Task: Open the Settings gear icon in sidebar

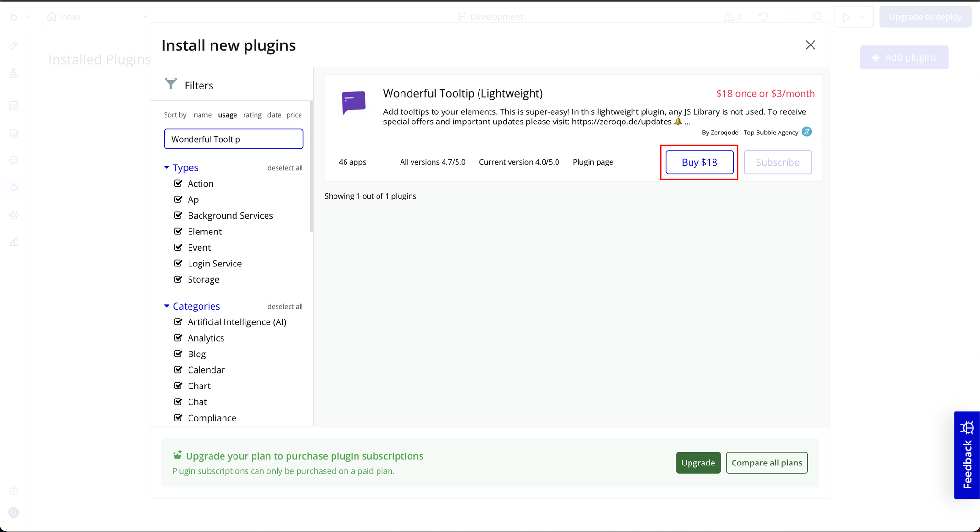Action: [13, 215]
